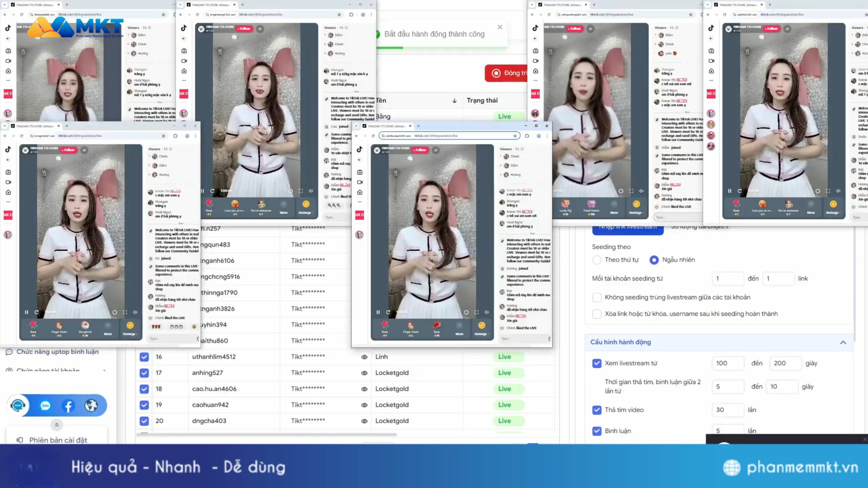Mute livestream volume in vnhthuma5445 window
868x488 pixels.
(487, 312)
